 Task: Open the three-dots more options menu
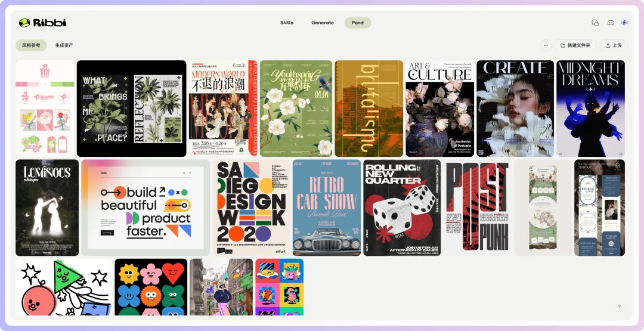pos(546,45)
